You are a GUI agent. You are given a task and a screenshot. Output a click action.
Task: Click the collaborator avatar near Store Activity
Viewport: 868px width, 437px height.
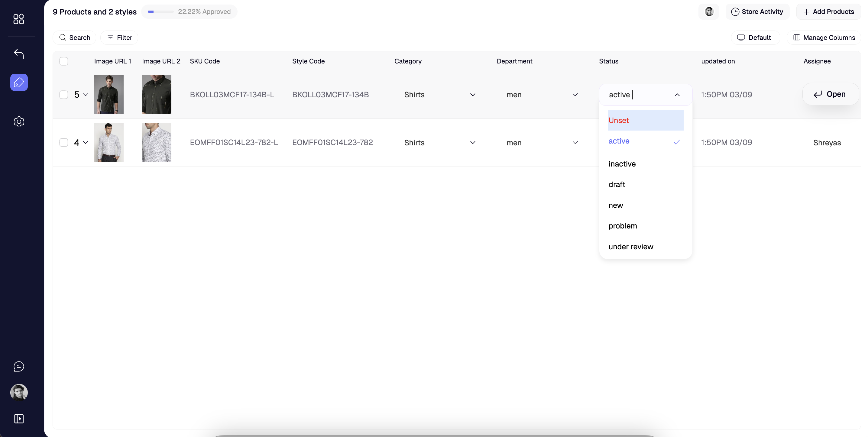coord(709,12)
